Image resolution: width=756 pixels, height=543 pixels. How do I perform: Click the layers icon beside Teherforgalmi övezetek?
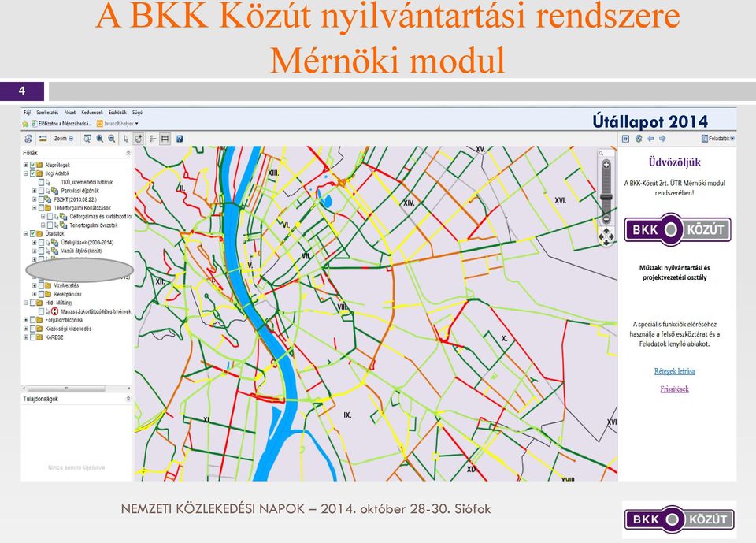coord(63,225)
